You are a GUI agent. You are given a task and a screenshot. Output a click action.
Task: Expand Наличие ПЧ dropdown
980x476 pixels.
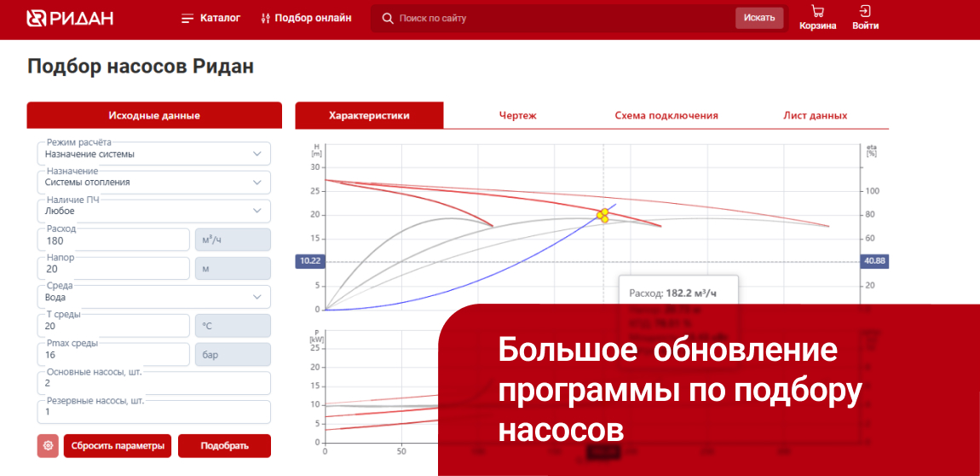coord(153,211)
